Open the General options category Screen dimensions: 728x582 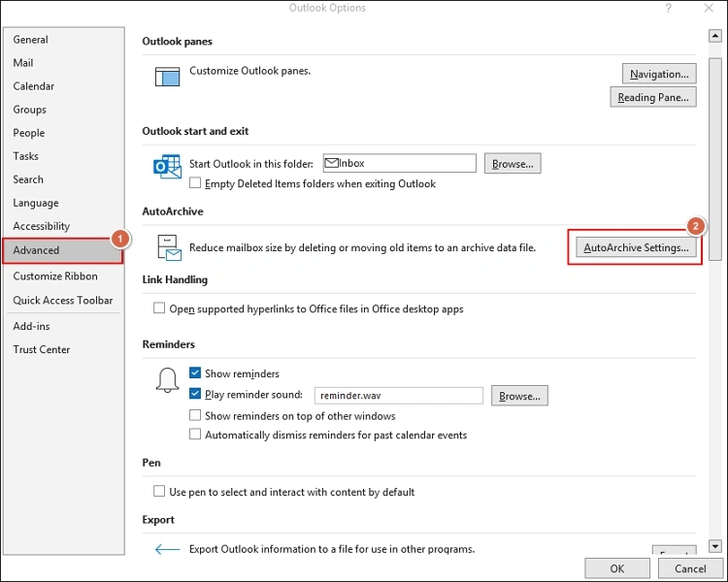click(63, 40)
